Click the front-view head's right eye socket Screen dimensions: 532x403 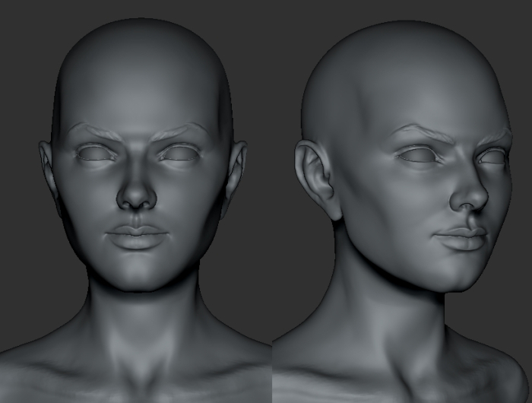pos(181,154)
